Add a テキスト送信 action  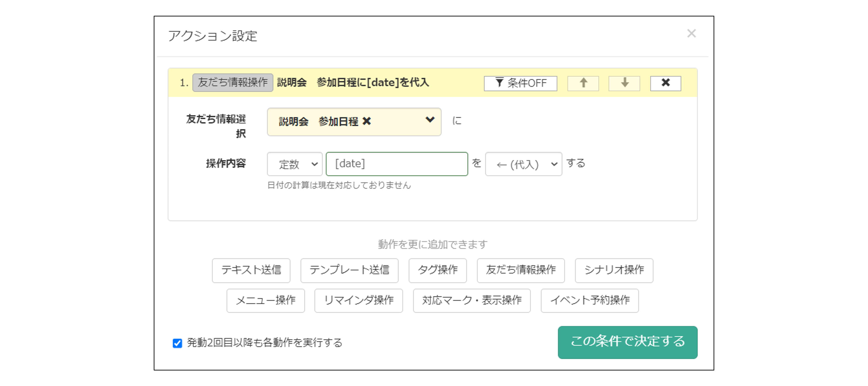coord(251,270)
